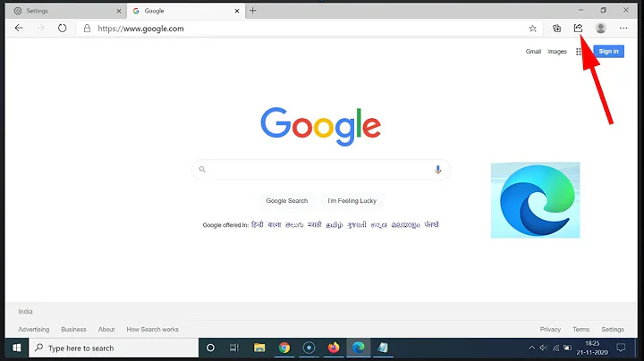644x361 pixels.
Task: Switch Google to Hindi language link
Action: click(257, 224)
